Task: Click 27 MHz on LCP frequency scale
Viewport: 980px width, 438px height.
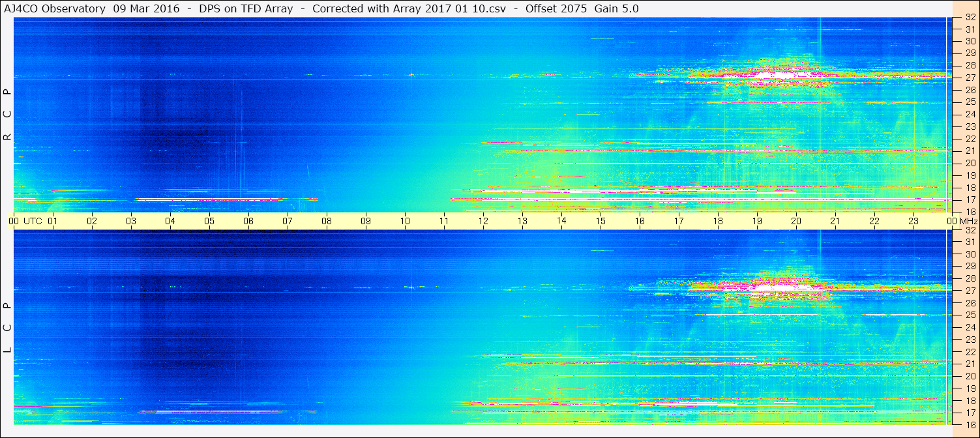Action: point(970,291)
